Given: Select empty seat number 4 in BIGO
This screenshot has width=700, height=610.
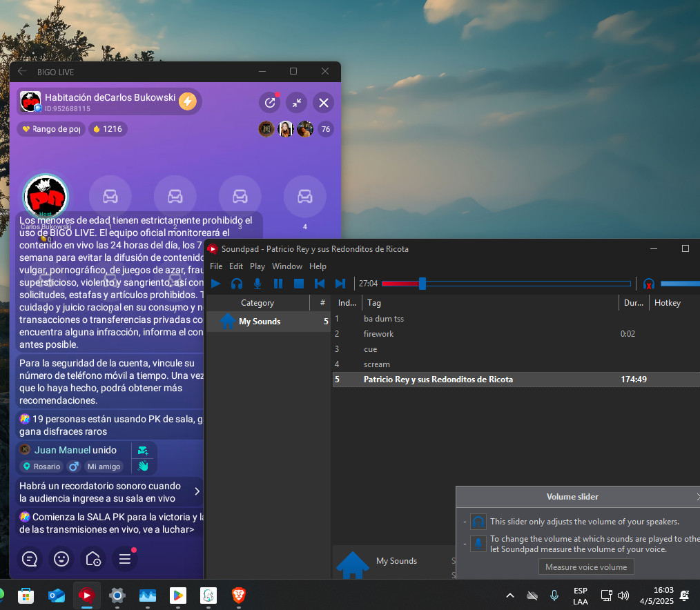Looking at the screenshot, I should 305,197.
